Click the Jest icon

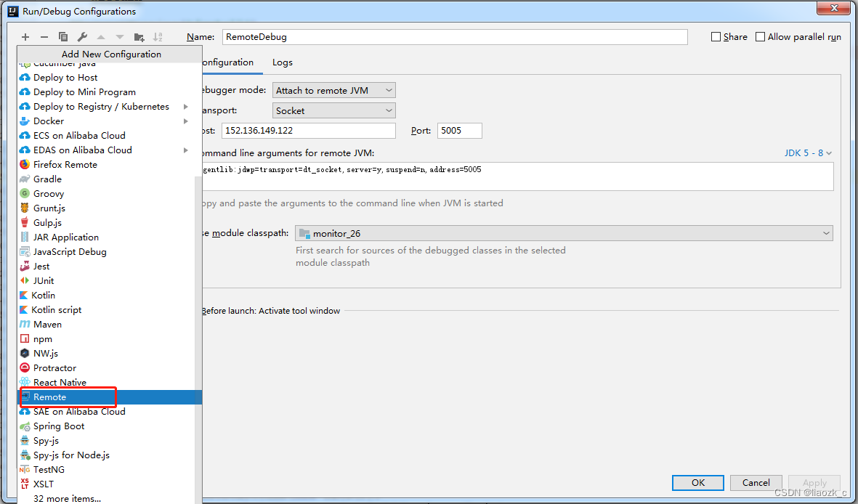point(25,266)
